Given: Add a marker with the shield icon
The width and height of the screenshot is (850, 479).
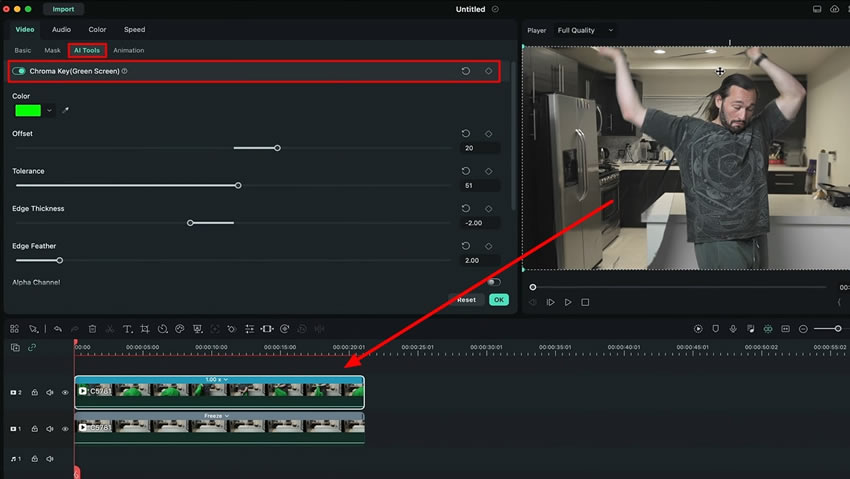Looking at the screenshot, I should pyautogui.click(x=716, y=329).
